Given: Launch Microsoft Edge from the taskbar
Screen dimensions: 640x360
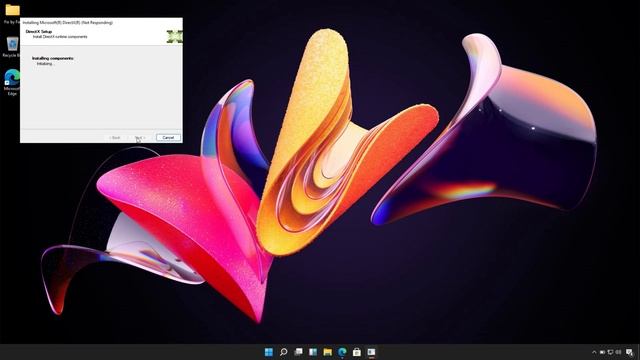Looking at the screenshot, I should (342, 352).
